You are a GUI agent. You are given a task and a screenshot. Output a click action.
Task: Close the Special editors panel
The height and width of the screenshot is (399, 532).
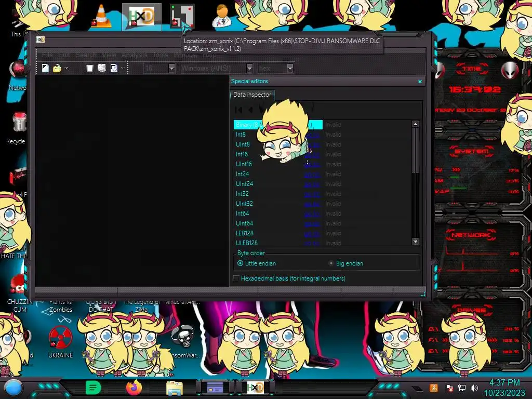pos(420,82)
